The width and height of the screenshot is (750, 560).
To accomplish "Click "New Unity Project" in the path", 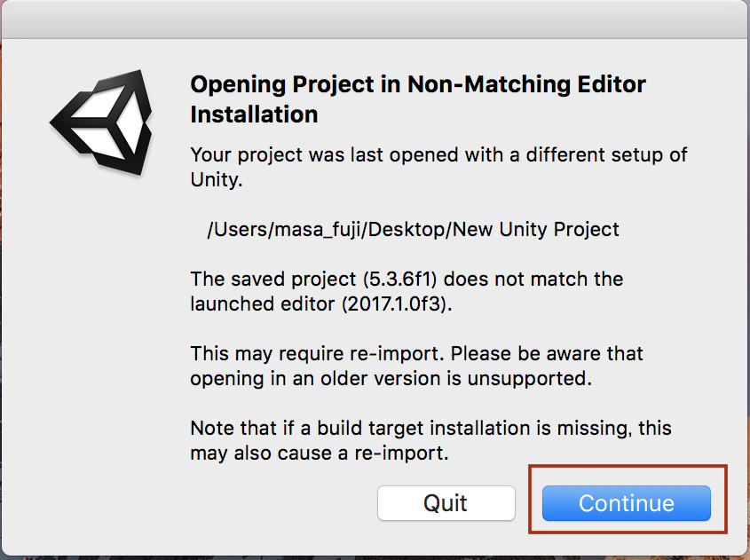I will [x=536, y=229].
